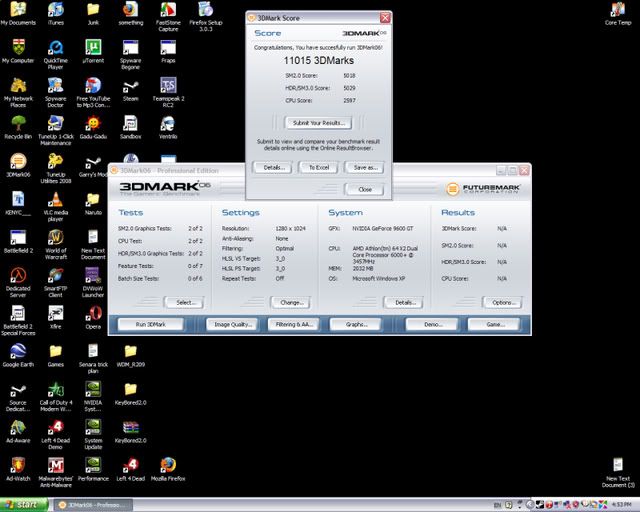The width and height of the screenshot is (640, 512).
Task: Open the Recycle Bin
Action: pyautogui.click(x=18, y=127)
